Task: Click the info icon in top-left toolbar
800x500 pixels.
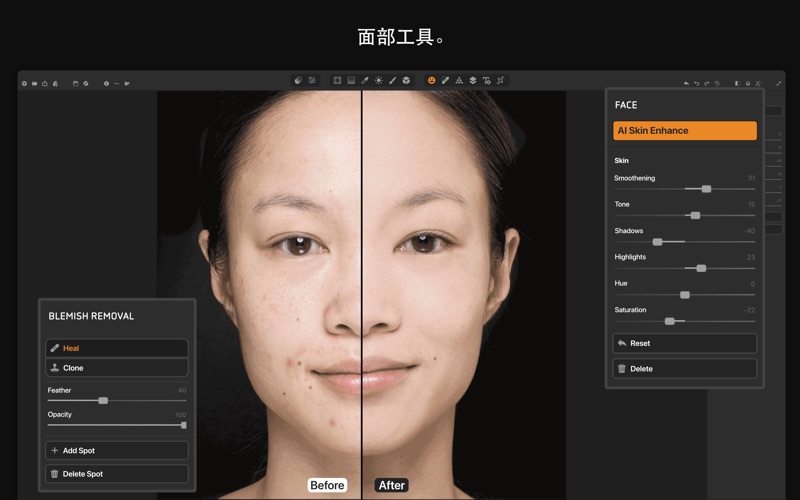Action: coord(106,83)
